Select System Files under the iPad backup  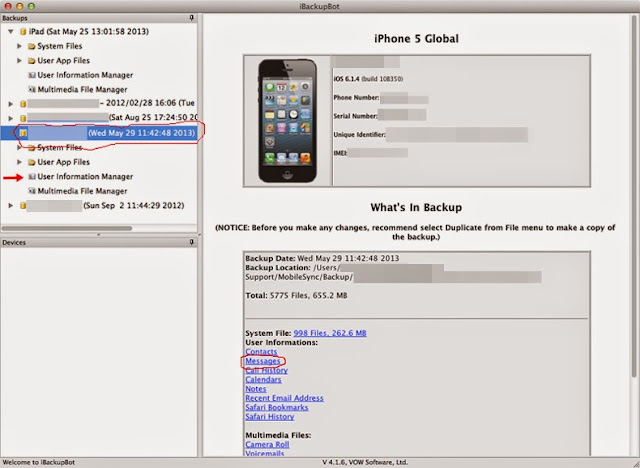60,46
